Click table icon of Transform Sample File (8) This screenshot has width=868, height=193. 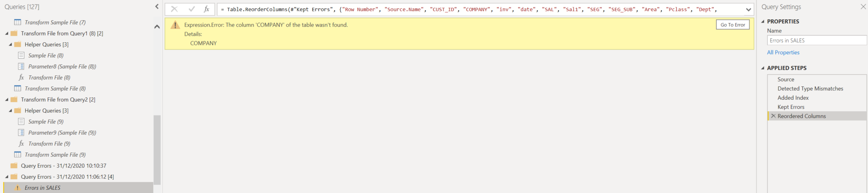pyautogui.click(x=17, y=88)
